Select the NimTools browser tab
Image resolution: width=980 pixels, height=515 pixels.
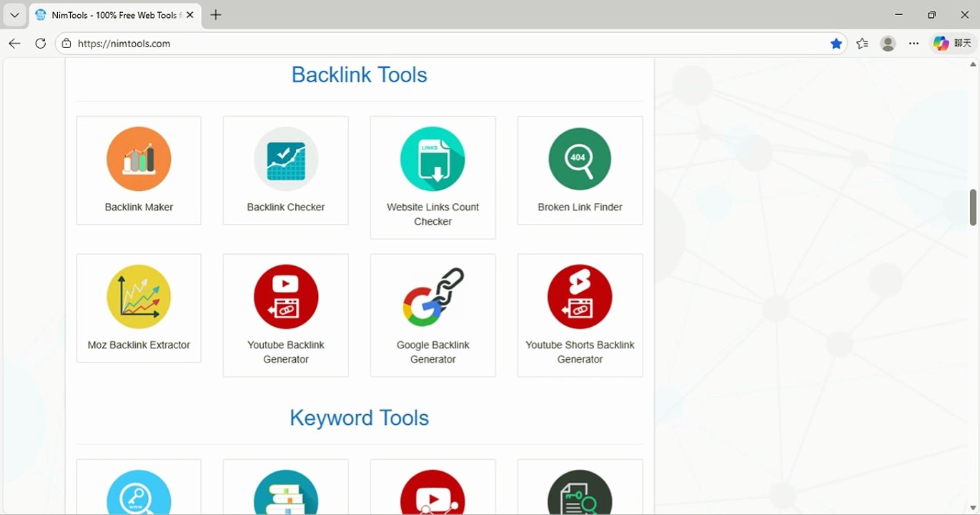(x=115, y=15)
